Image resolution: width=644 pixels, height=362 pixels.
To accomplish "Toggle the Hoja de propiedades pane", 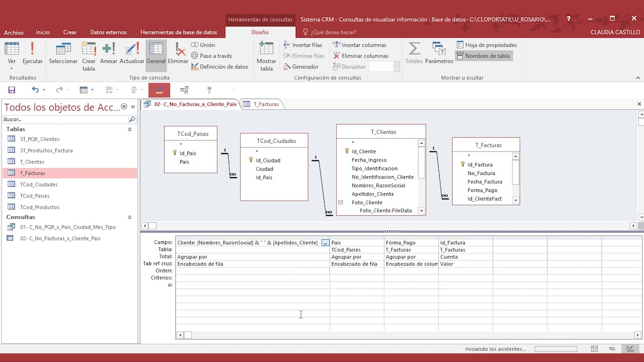I will 487,45.
